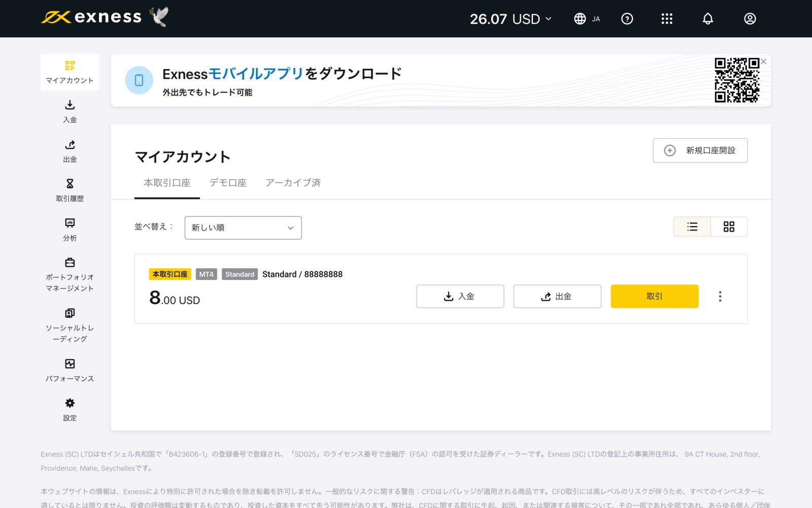This screenshot has height=508, width=812.
Task: Click account name Standard / 88888888
Action: [x=302, y=274]
